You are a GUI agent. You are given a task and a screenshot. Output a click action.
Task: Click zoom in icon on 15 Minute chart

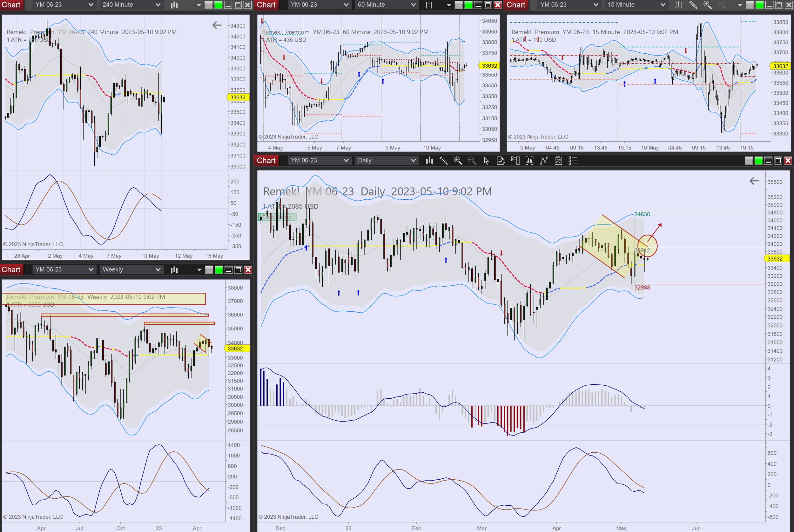click(707, 5)
